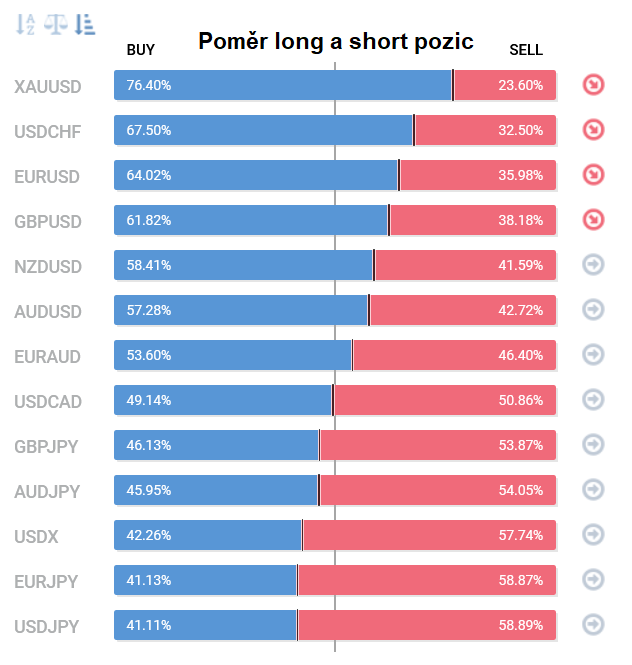Sort symbols alphabetically with A-Z icon
Viewport: 632px width, 665px height.
pyautogui.click(x=25, y=24)
